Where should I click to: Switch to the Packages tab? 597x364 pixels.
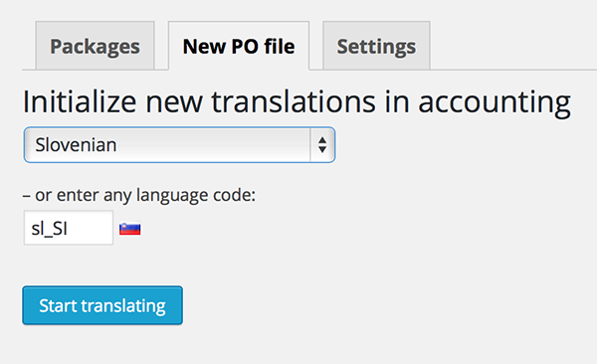(x=95, y=46)
